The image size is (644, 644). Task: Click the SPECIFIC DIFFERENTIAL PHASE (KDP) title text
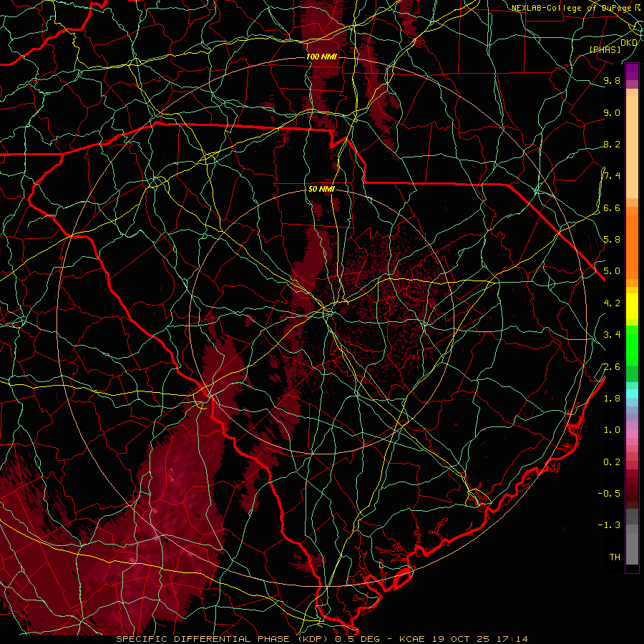coord(223,639)
